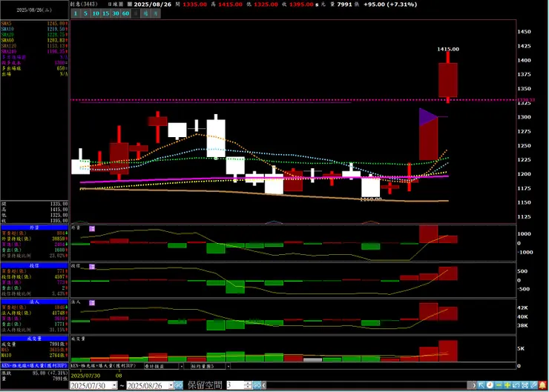Image resolution: width=549 pixels, height=392 pixels.
Task: Click the chart type icon beside date in header
Action: (x=130, y=4)
